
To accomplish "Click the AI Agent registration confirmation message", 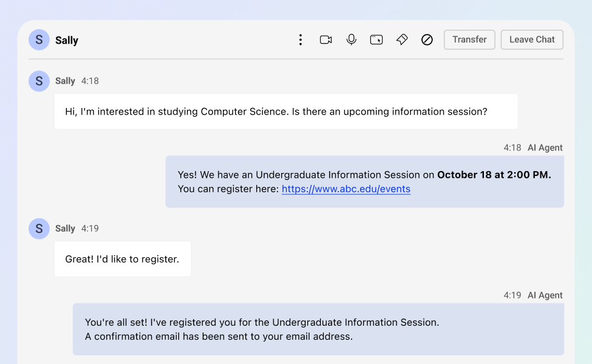I will (318, 329).
